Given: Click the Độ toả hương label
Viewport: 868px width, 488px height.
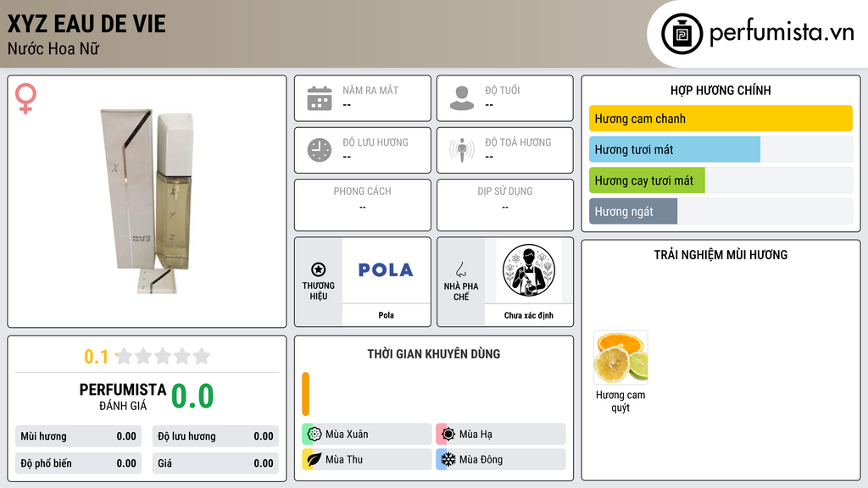Looking at the screenshot, I should click(x=518, y=142).
